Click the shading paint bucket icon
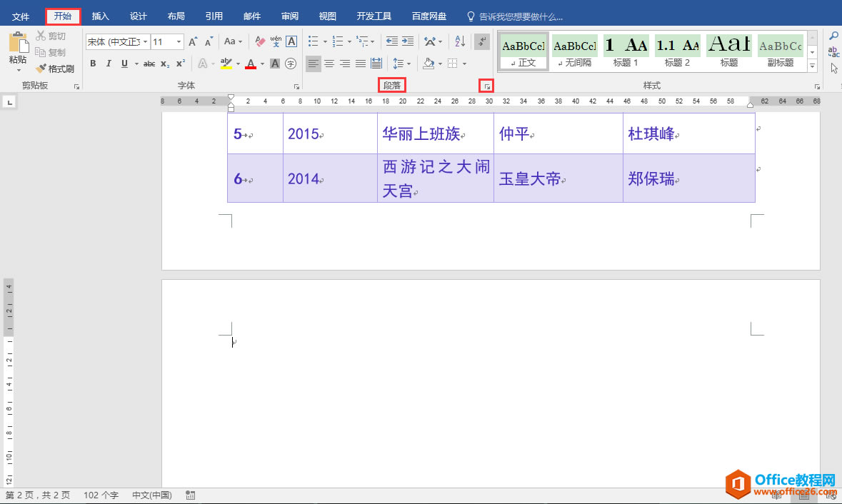 pos(428,64)
